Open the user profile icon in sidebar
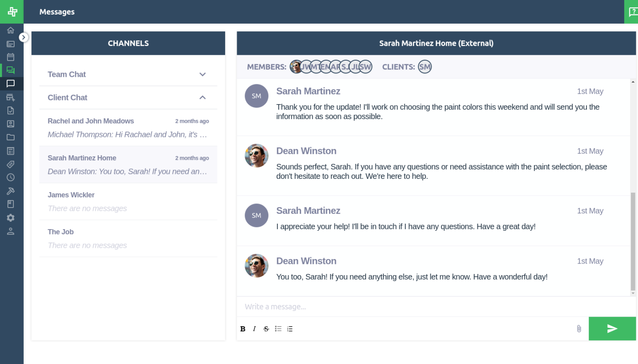The image size is (638, 364). 11,231
